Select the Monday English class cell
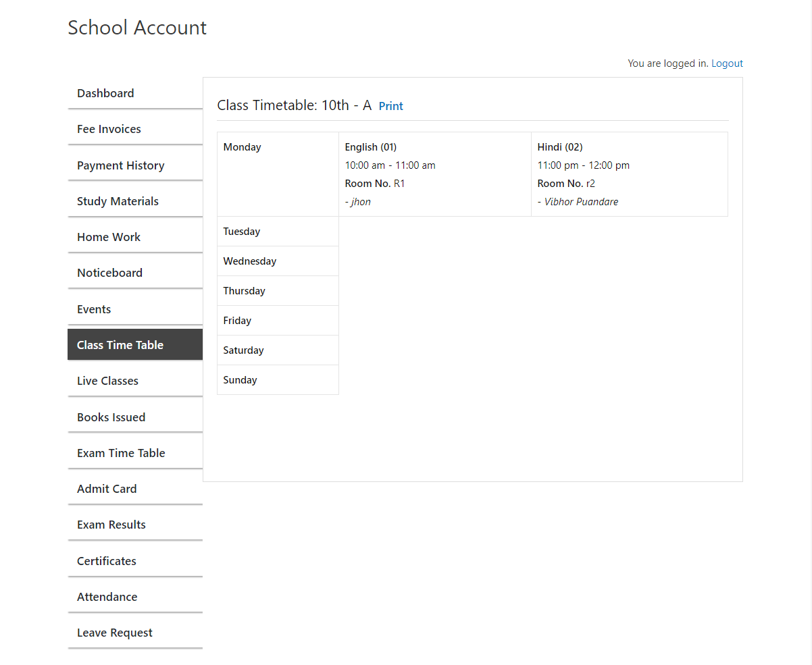812x665 pixels. (x=435, y=174)
